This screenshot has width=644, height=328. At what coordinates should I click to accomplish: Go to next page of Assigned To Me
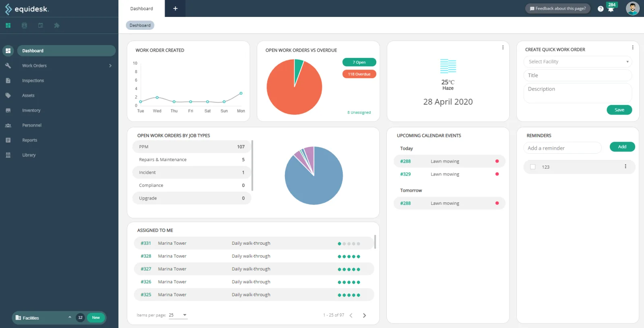coord(364,316)
